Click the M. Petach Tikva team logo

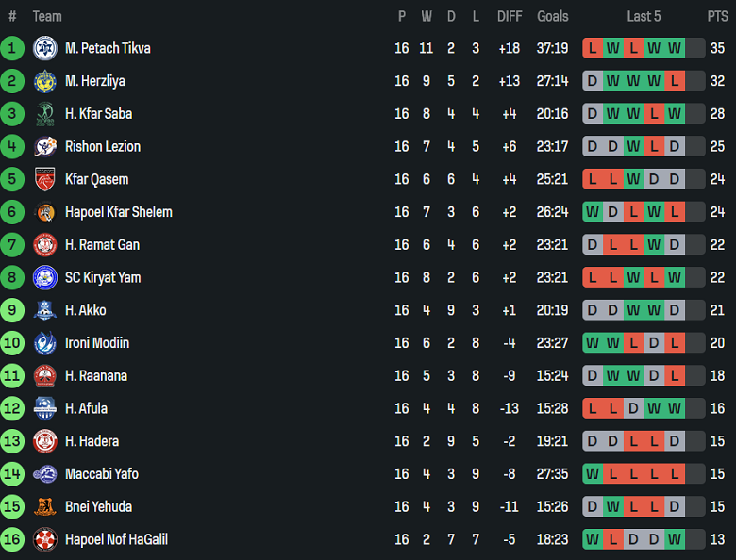tap(45, 48)
